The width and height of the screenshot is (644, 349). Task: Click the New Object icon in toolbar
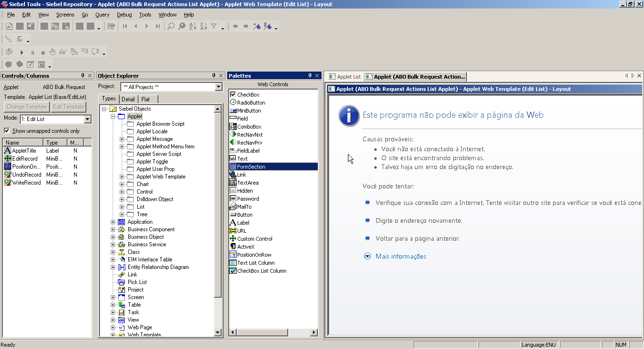[9, 26]
